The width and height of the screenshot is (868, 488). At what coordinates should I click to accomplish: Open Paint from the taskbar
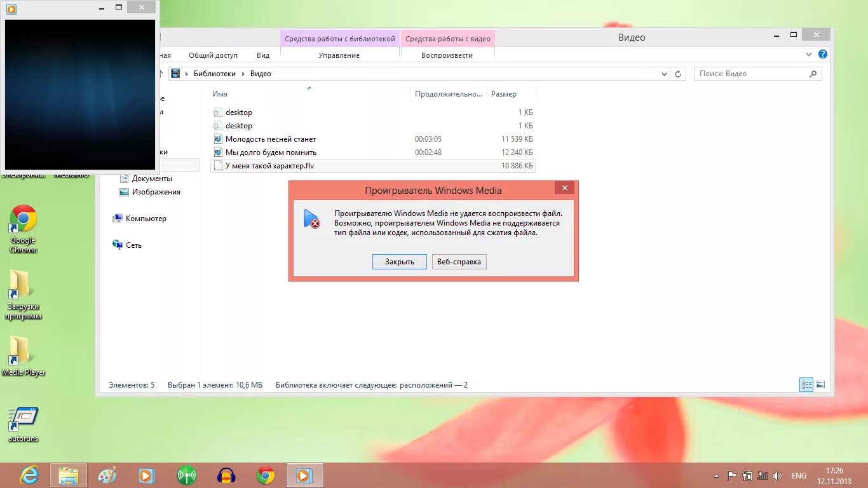[x=107, y=475]
